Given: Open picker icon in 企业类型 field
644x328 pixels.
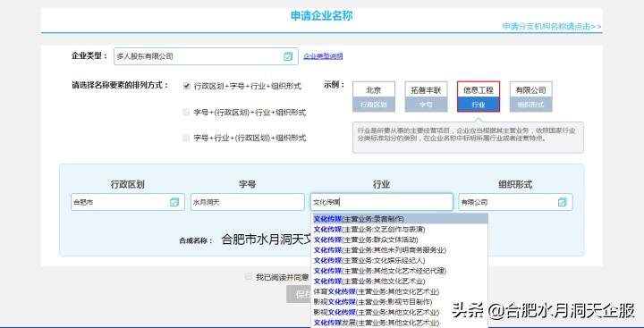Looking at the screenshot, I should coord(288,56).
